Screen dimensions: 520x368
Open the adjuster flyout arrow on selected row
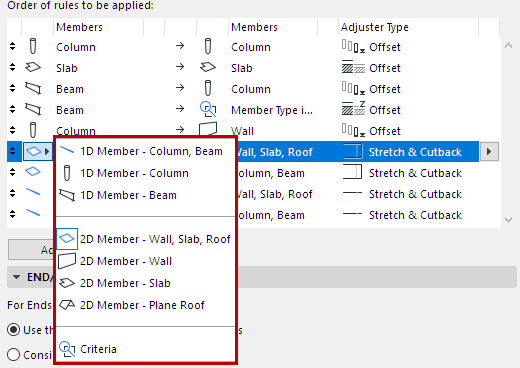tap(489, 152)
